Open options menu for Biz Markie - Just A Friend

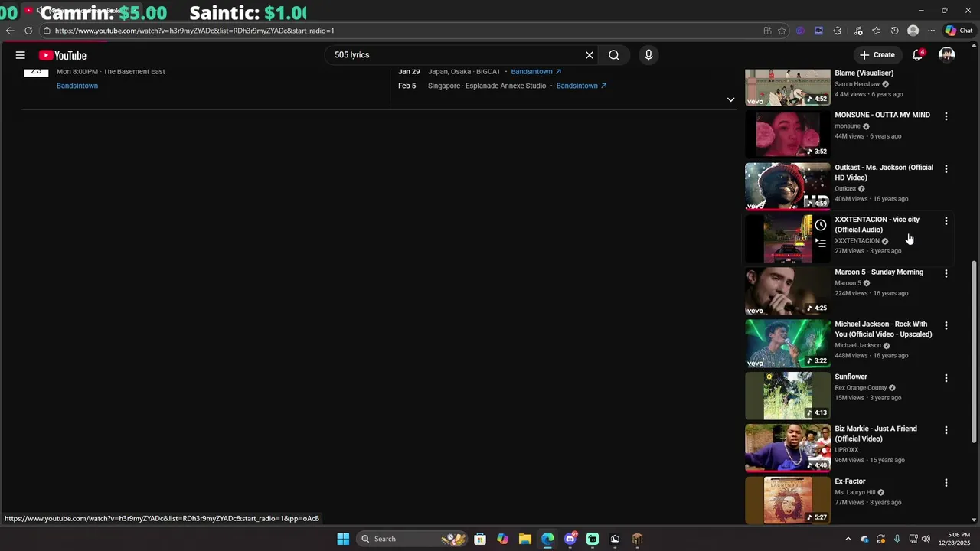tap(946, 430)
